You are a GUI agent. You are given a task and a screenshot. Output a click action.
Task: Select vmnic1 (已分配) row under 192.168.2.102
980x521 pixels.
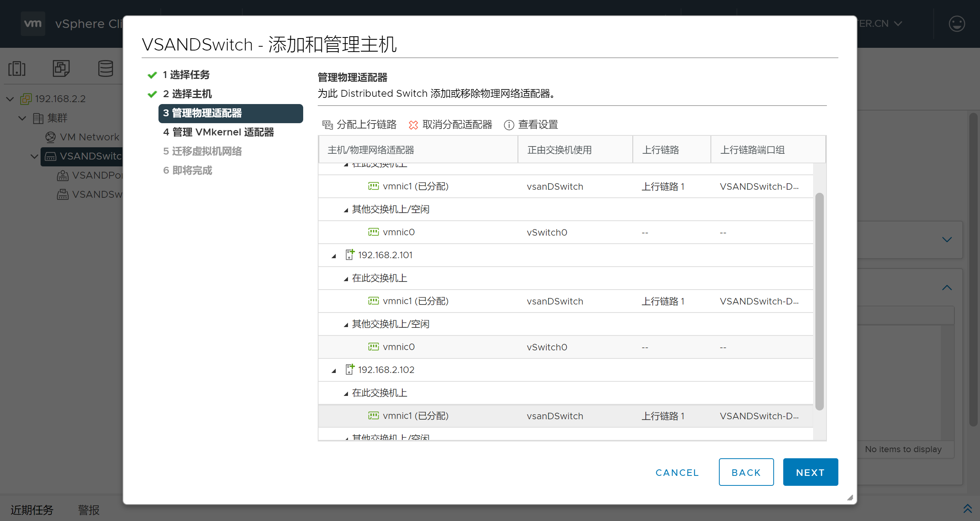click(566, 416)
